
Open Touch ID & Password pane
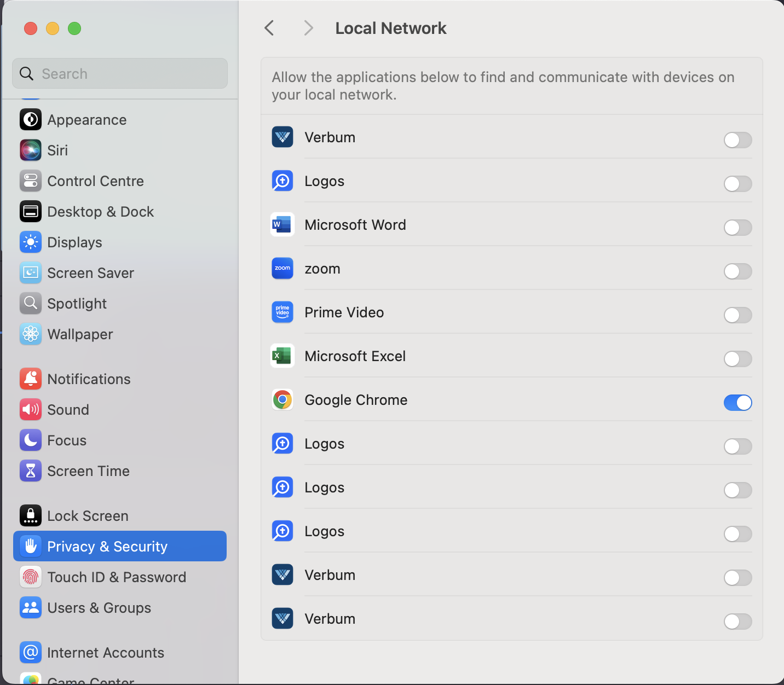point(120,577)
